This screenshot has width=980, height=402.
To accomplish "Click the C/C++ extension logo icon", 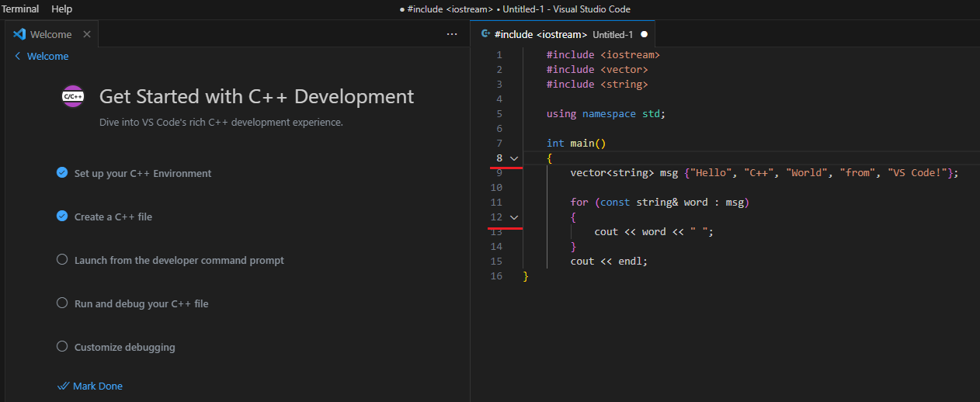I will click(x=73, y=96).
